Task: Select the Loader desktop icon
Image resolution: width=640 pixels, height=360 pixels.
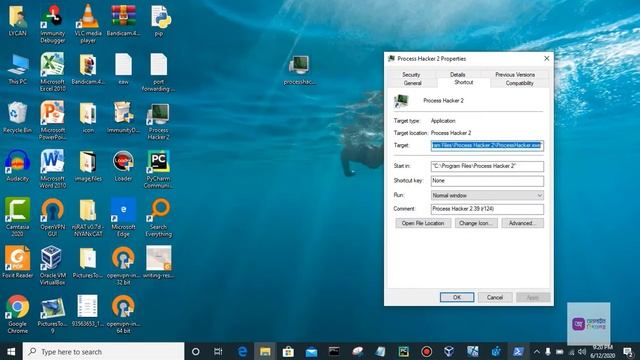Action: [x=123, y=166]
